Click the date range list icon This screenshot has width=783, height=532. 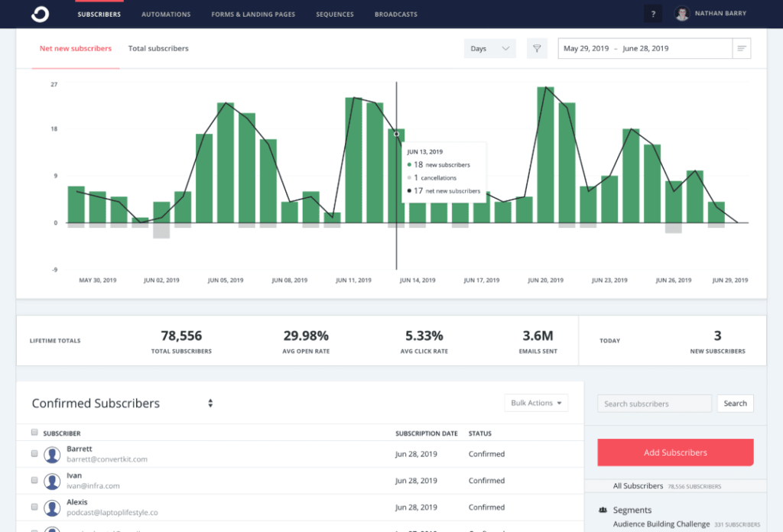(741, 49)
